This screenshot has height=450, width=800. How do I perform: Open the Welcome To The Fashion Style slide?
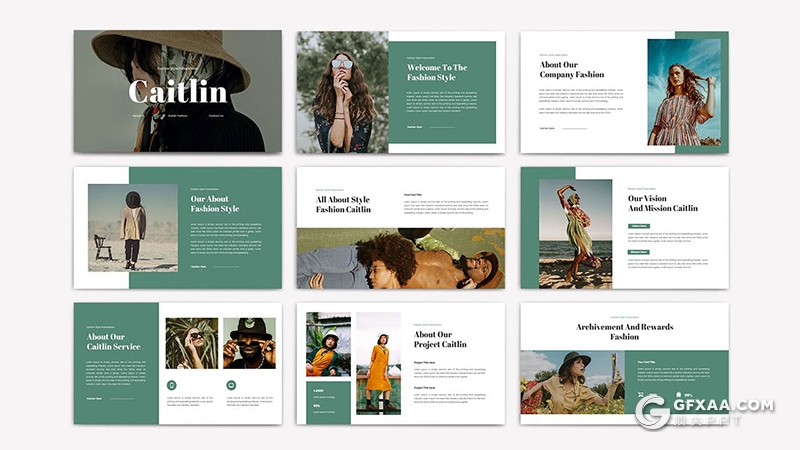pos(400,91)
